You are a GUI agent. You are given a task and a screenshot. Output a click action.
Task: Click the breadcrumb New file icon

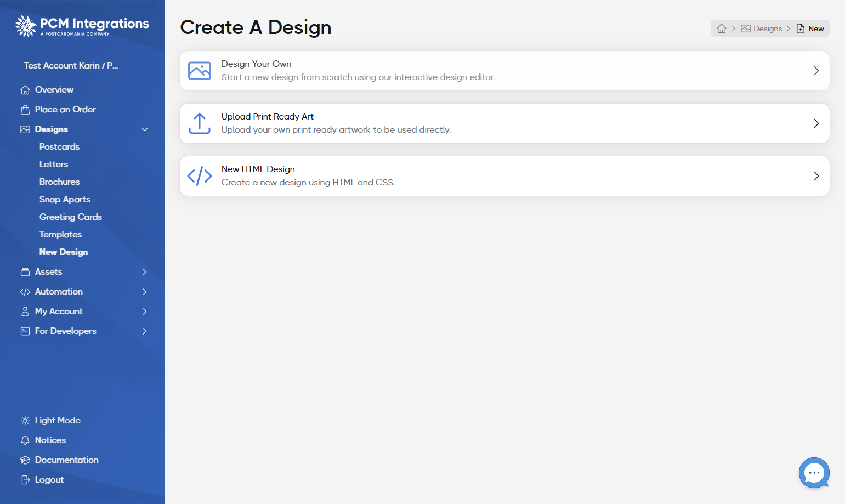tap(801, 29)
